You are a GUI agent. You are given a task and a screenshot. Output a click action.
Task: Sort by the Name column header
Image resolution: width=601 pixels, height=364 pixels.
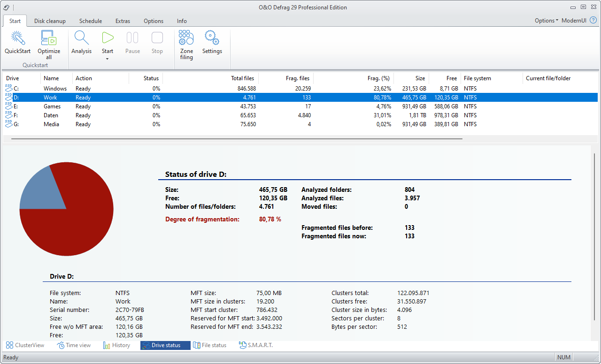tap(56, 78)
